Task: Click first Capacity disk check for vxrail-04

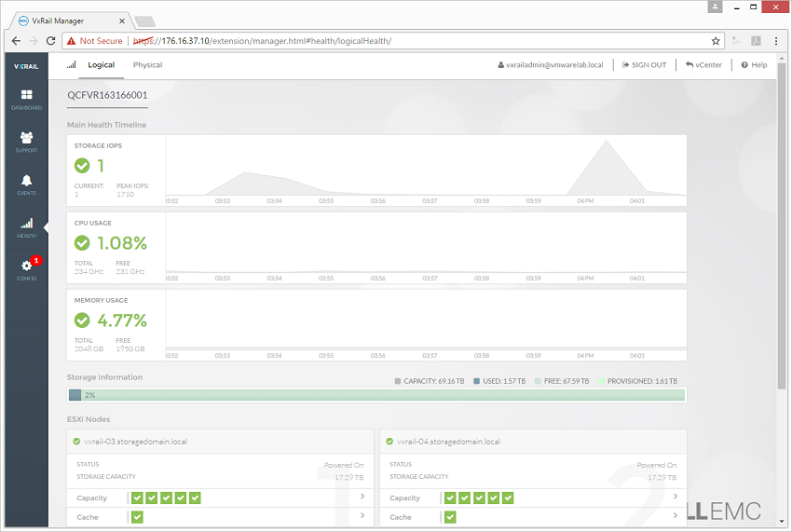Action: coord(450,498)
